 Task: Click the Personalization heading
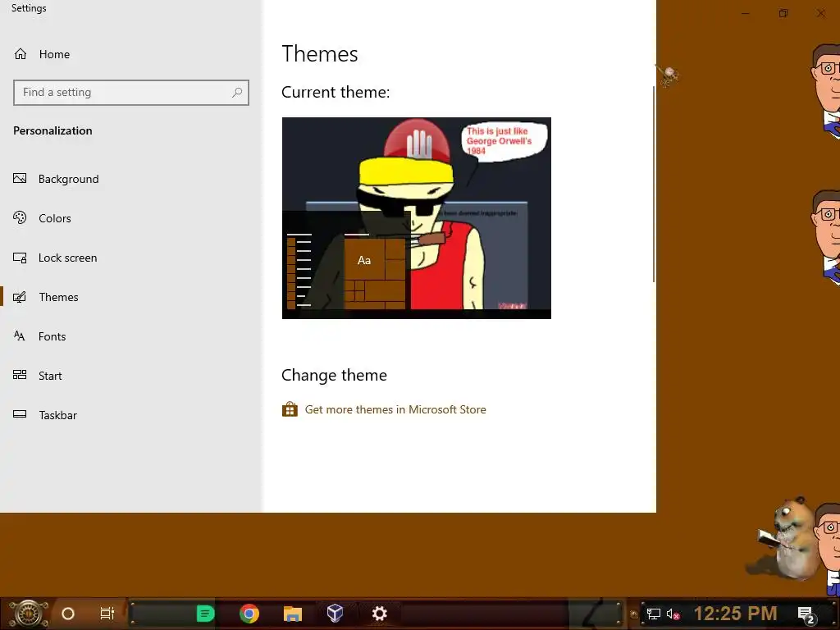tap(52, 130)
